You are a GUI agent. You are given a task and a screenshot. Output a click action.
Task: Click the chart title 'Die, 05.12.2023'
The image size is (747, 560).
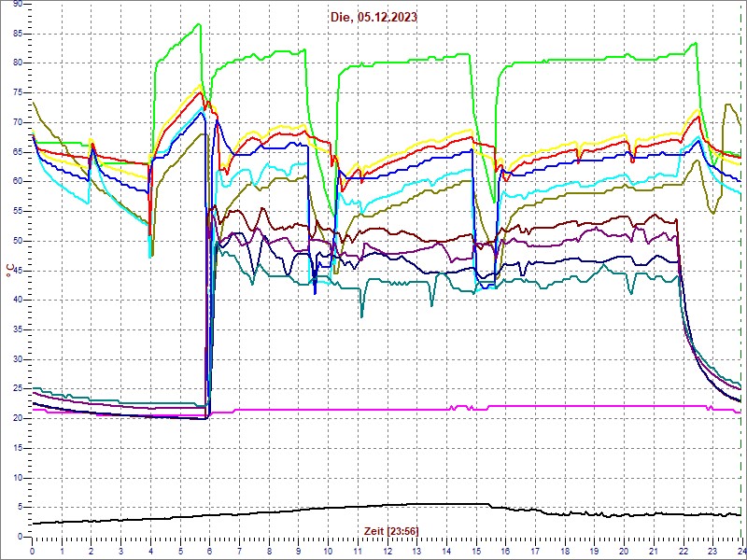374,17
